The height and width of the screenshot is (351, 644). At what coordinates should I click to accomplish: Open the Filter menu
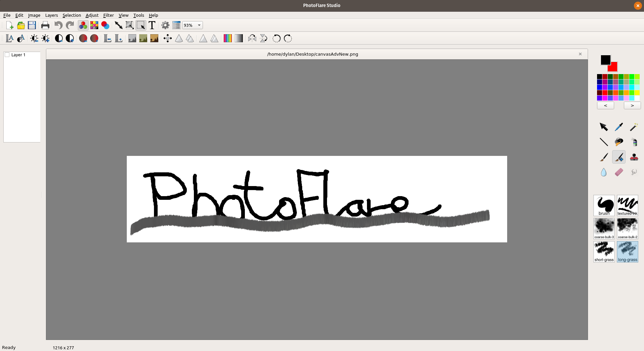108,15
